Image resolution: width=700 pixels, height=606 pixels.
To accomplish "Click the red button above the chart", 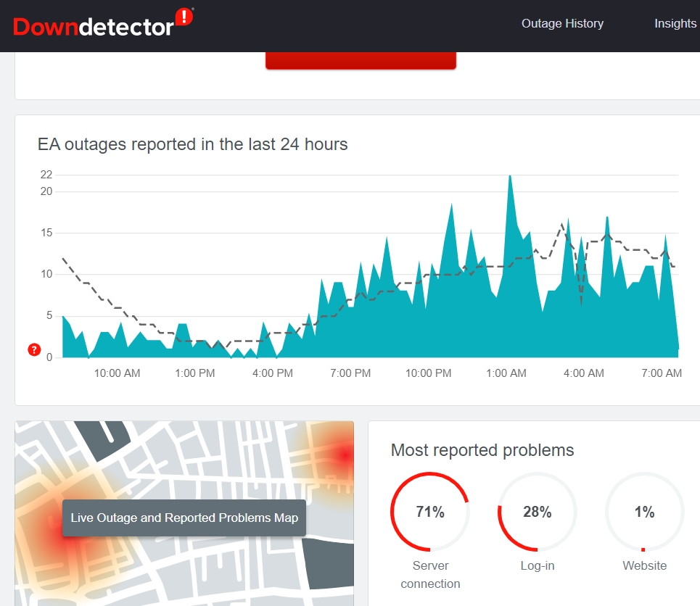I will coord(361,60).
